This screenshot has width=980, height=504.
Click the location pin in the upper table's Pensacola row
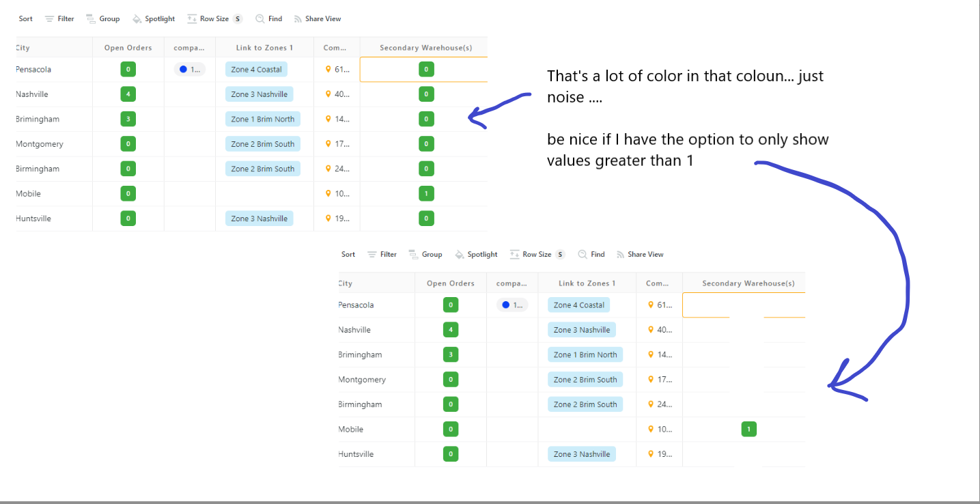(328, 70)
